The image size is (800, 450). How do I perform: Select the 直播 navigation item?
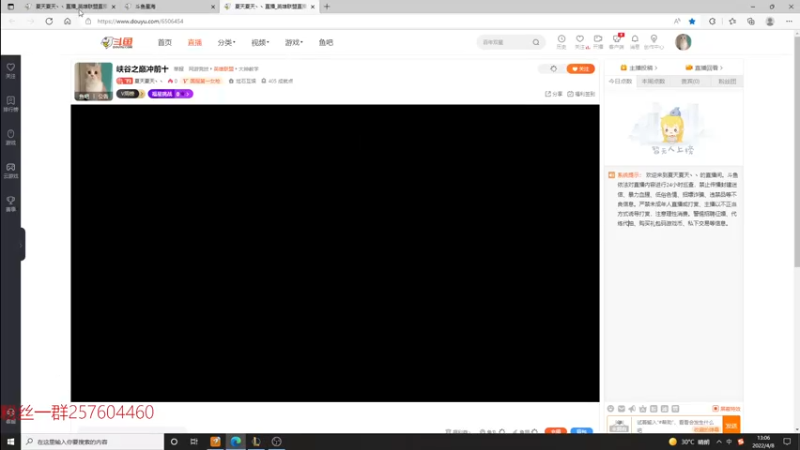(x=195, y=42)
